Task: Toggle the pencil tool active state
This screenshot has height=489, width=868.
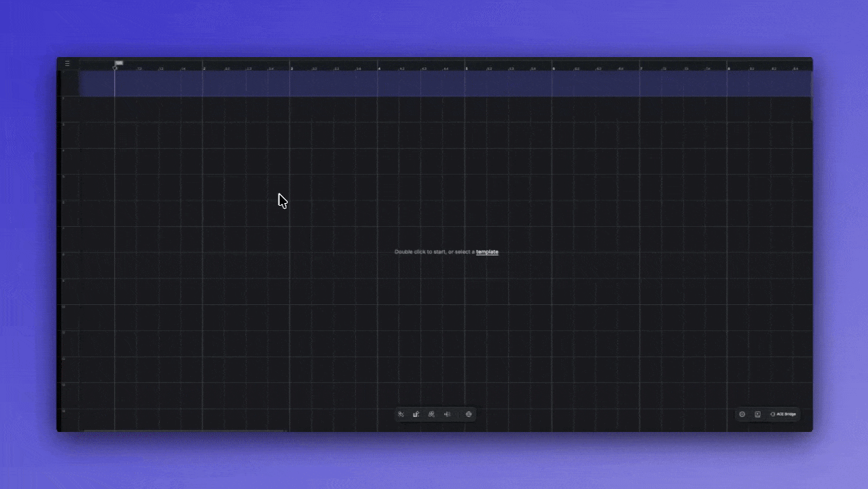Action: coord(416,414)
